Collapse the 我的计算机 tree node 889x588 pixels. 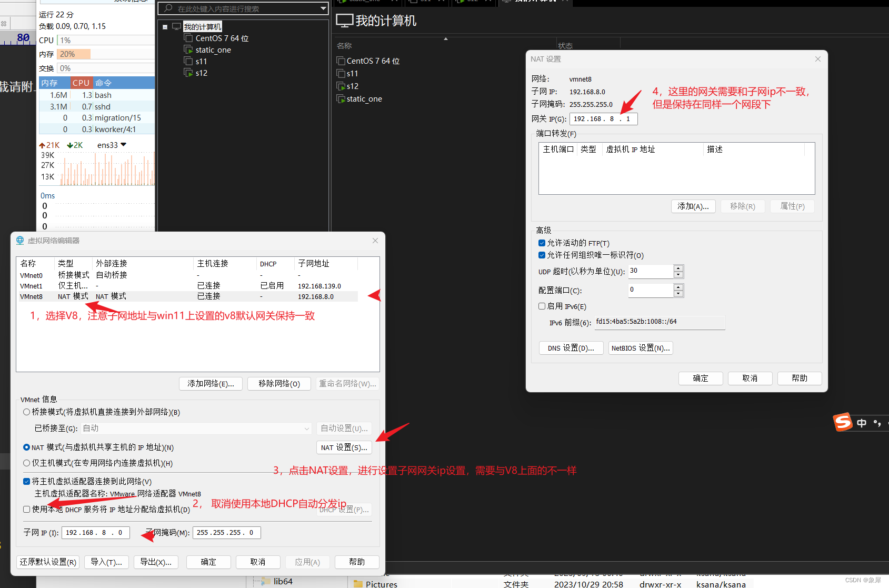coord(165,27)
